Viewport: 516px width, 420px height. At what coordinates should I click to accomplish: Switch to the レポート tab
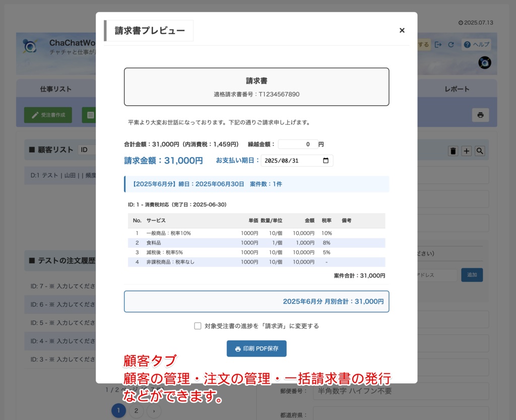pos(457,88)
